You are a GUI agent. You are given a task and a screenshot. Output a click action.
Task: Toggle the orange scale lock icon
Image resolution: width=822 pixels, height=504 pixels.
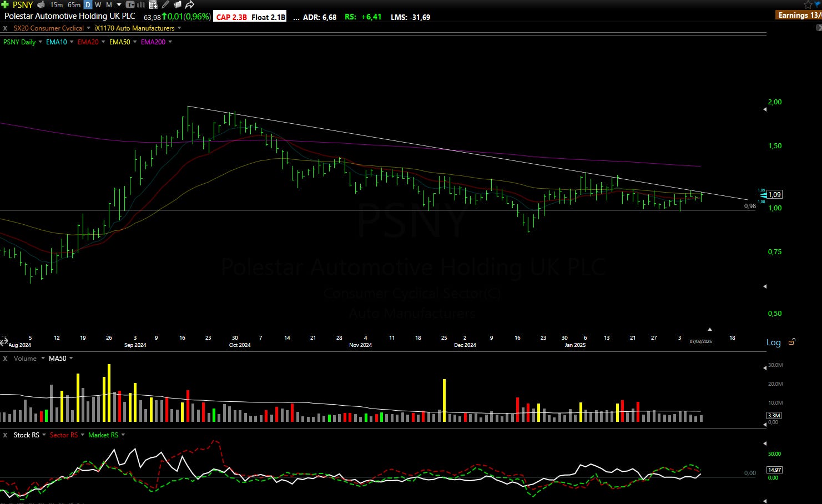(x=792, y=342)
